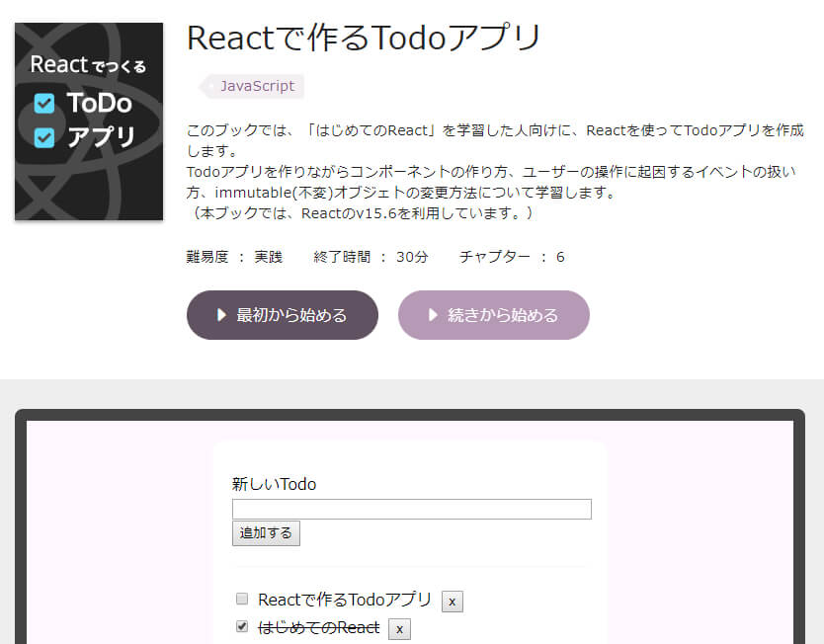Click the 追加する button
Screen dimensions: 824x644
point(266,533)
